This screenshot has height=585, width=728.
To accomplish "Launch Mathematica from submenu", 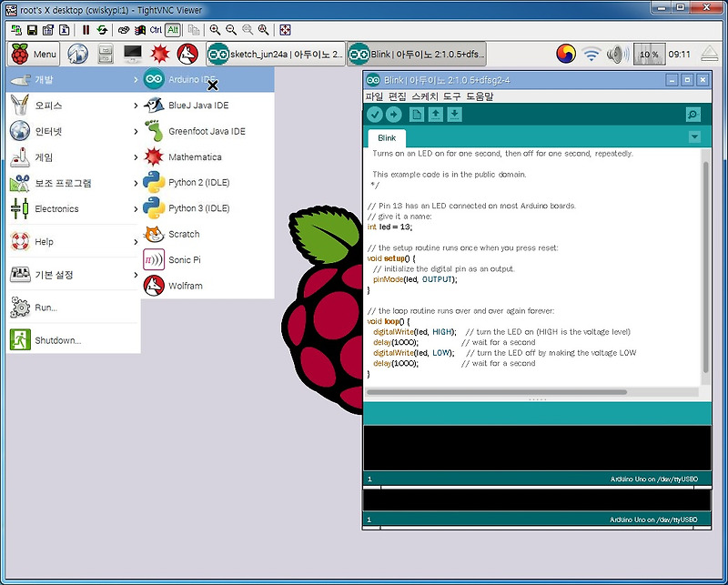I will coord(207,156).
